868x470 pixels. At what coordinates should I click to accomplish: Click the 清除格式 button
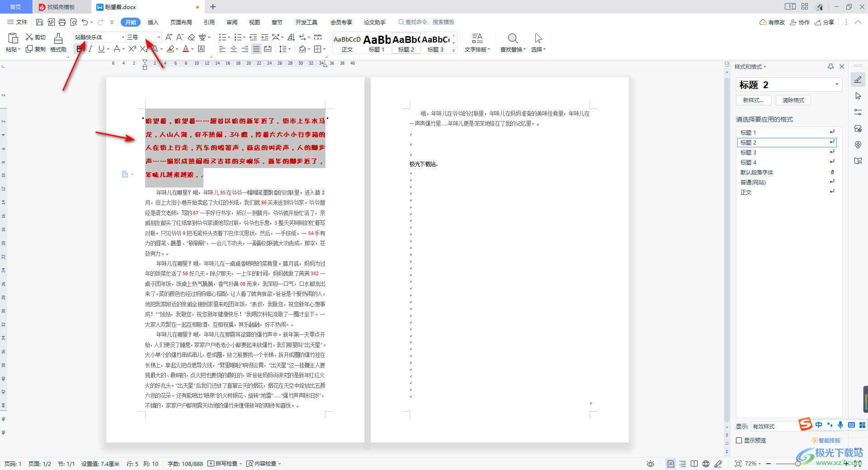coord(793,100)
